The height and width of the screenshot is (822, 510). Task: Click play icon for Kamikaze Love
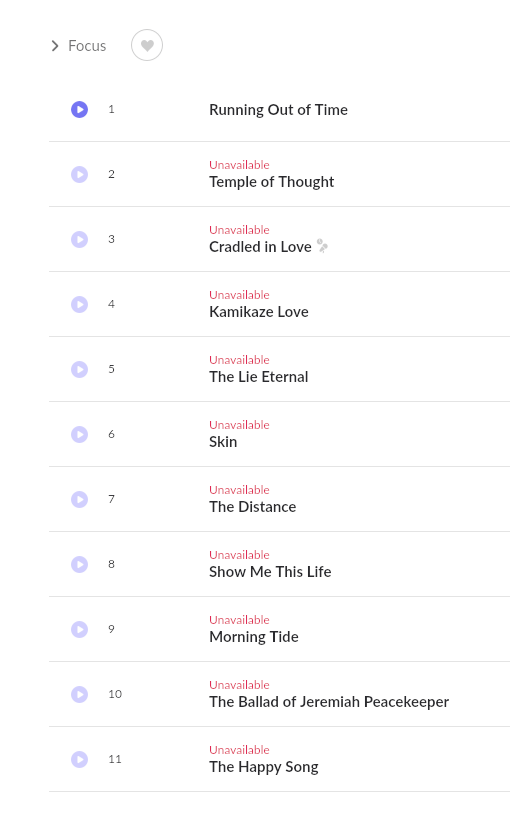[80, 305]
